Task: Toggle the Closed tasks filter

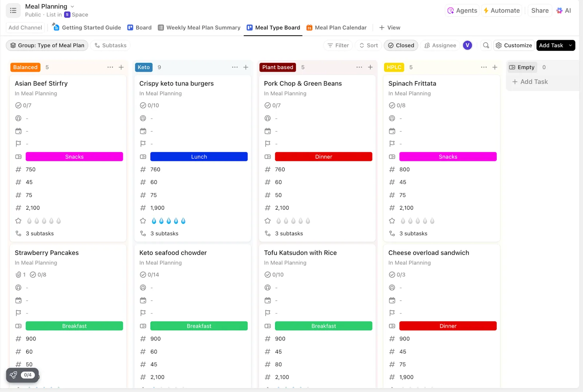Action: click(401, 45)
